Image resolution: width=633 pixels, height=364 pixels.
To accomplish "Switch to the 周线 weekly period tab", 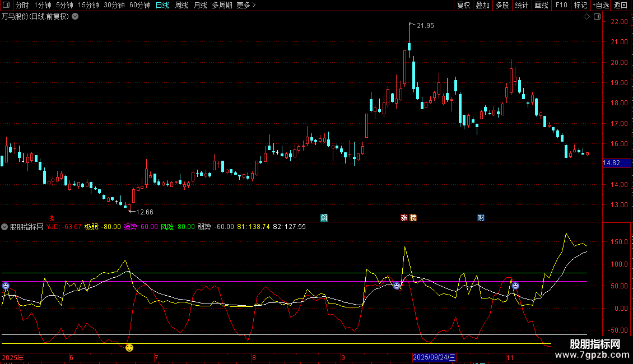I will 181,5.
